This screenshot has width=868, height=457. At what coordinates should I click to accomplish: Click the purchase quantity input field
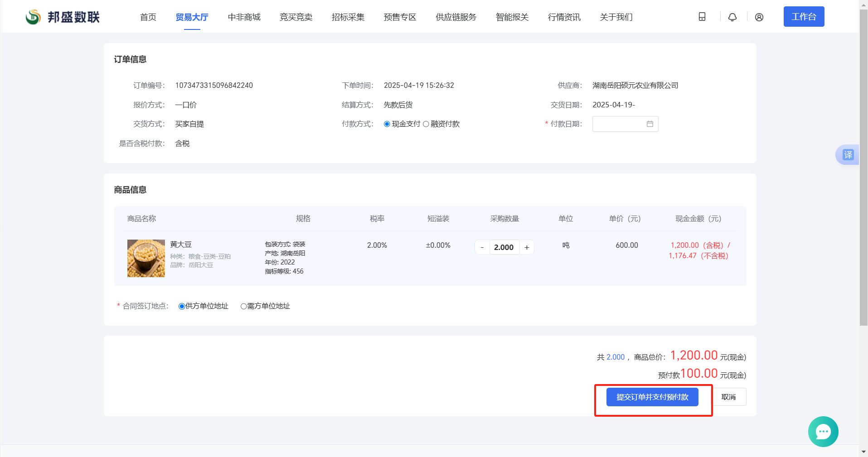tap(504, 247)
